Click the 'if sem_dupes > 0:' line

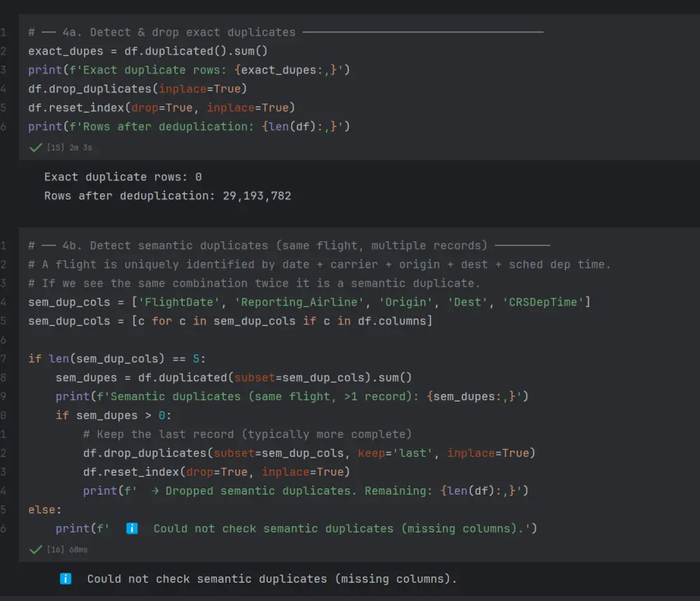click(113, 416)
